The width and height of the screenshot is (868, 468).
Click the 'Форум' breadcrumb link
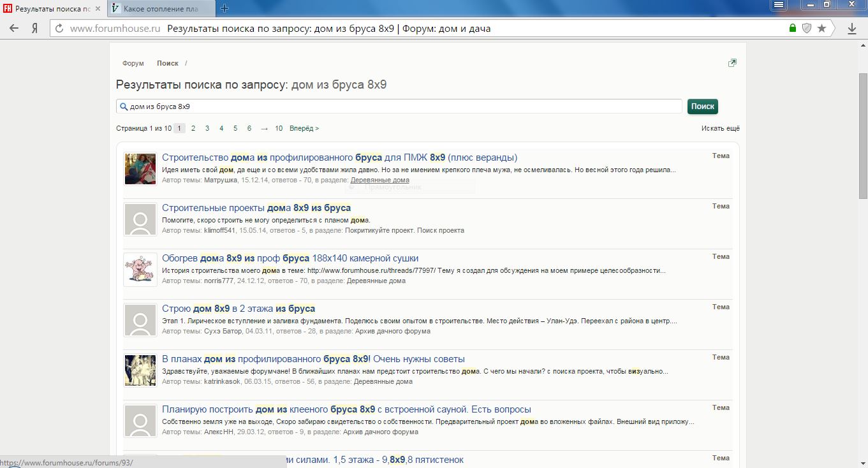click(x=133, y=64)
